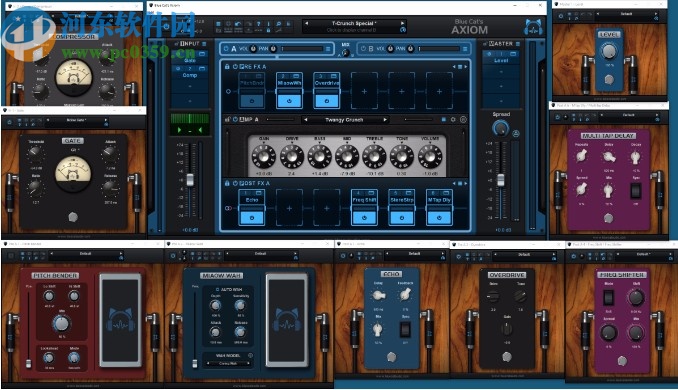Viewport: 678px width, 390px height.
Task: Click Pitch Bender expression pedal cat logo
Action: [121, 321]
